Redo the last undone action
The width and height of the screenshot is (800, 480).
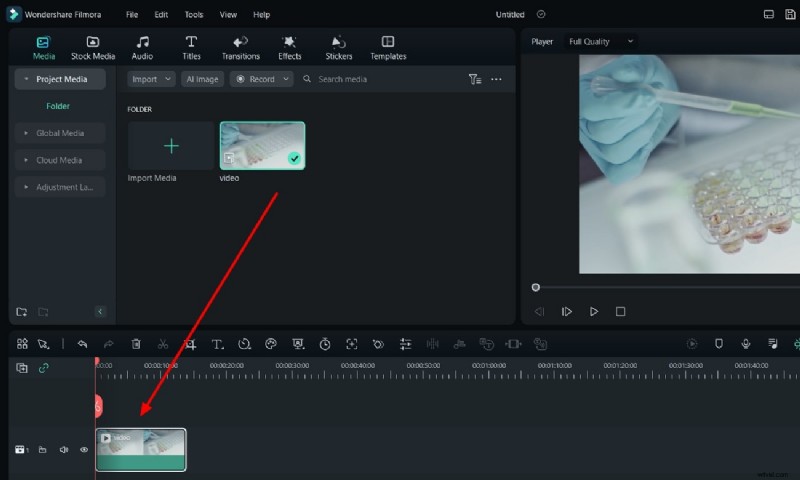[108, 344]
